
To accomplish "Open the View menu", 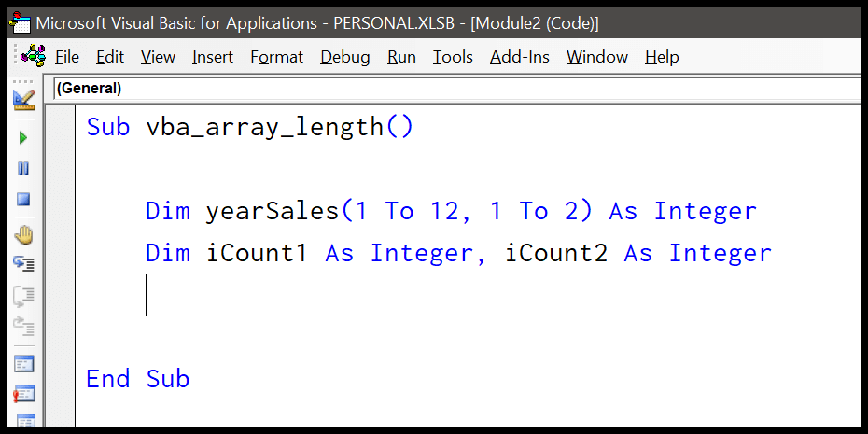I will 158,57.
